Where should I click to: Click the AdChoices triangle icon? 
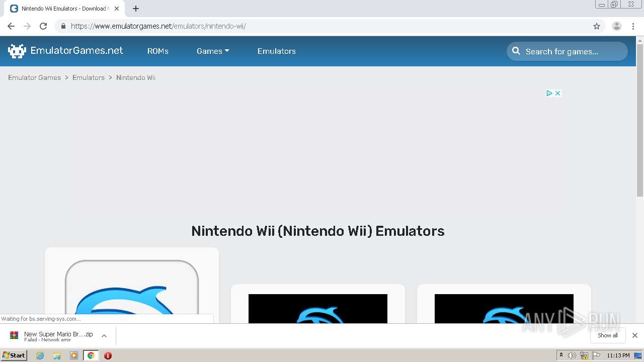point(549,93)
